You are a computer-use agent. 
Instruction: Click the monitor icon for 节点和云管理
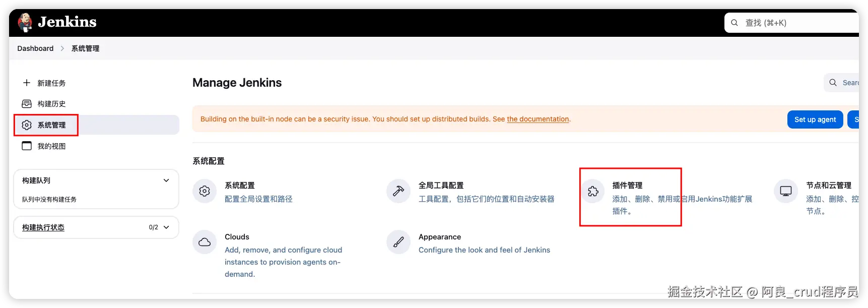tap(786, 192)
